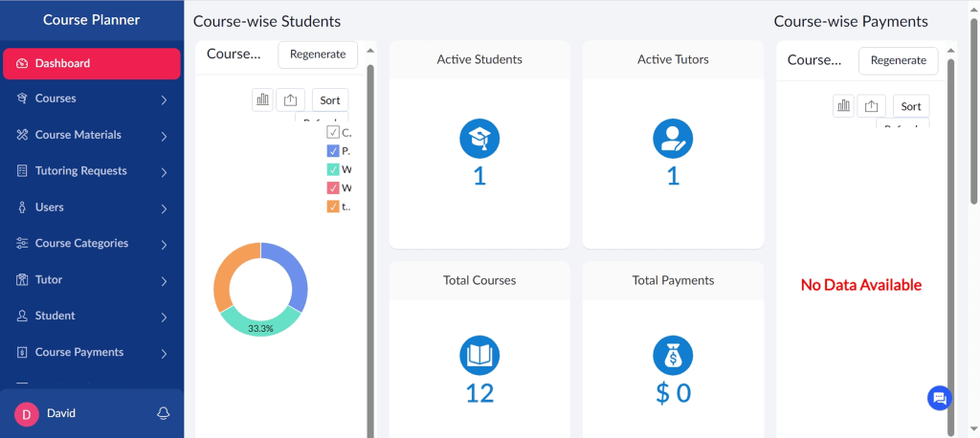Expand the Tutoring Requests submenu arrow

[x=164, y=172]
